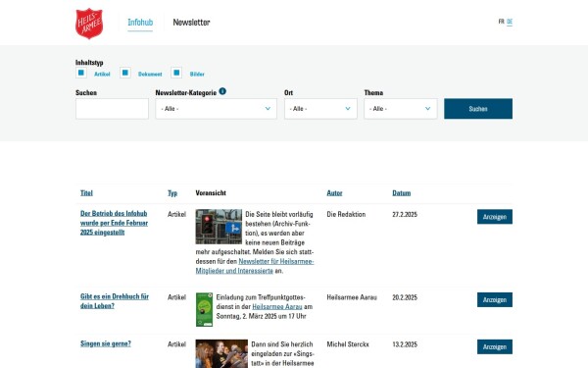The image size is (588, 368).
Task: Toggle the Bilder checkbox
Action: pyautogui.click(x=176, y=73)
